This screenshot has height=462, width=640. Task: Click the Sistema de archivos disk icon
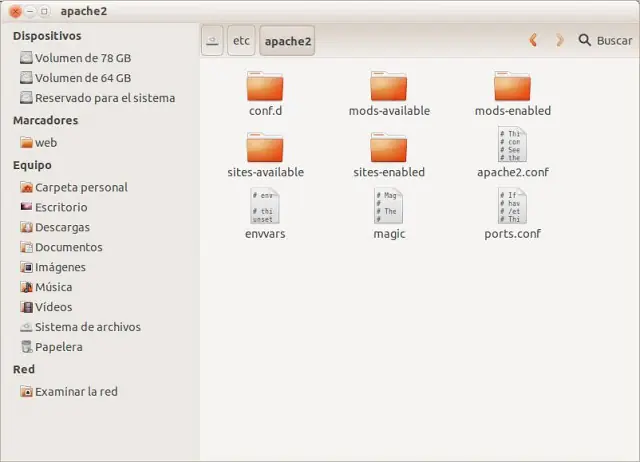coord(26,327)
